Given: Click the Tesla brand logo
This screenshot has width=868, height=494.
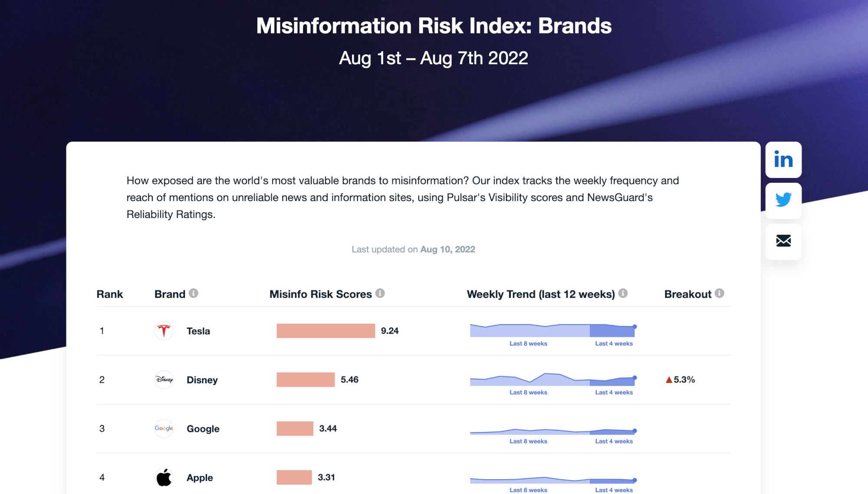Looking at the screenshot, I should tap(164, 331).
